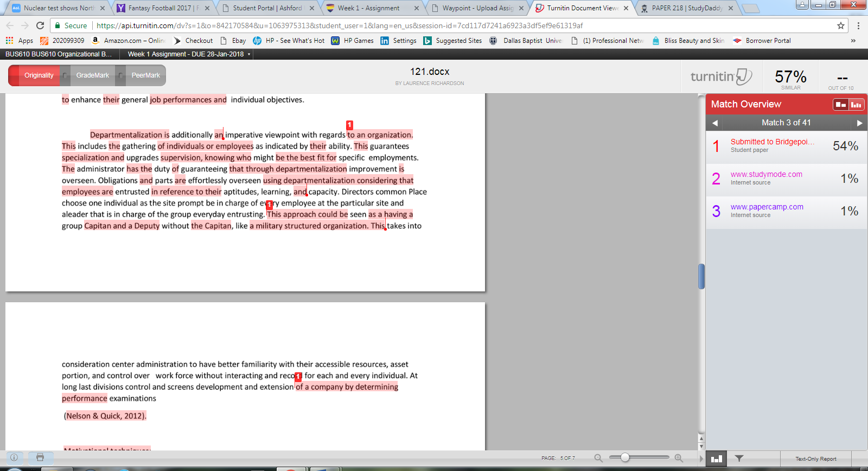The width and height of the screenshot is (868, 471).
Task: Go to next match arrow
Action: [x=859, y=123]
